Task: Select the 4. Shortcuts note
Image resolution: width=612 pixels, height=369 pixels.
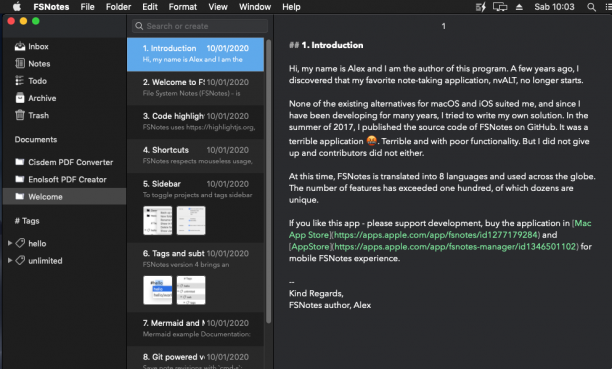Action: tap(196, 156)
